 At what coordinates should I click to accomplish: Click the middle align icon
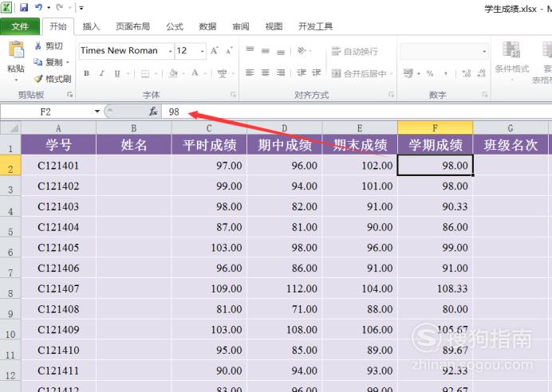tap(266, 51)
